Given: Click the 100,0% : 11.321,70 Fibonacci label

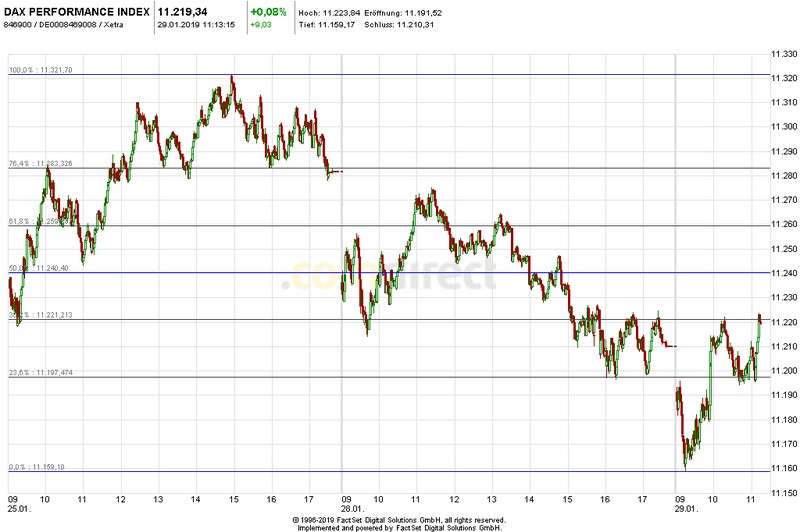Looking at the screenshot, I should click(41, 70).
